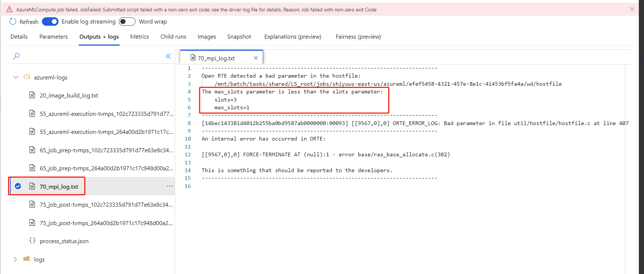The height and width of the screenshot is (274, 644).
Task: Select the 75_job_post-tvmps_102c log file
Action: click(x=106, y=205)
